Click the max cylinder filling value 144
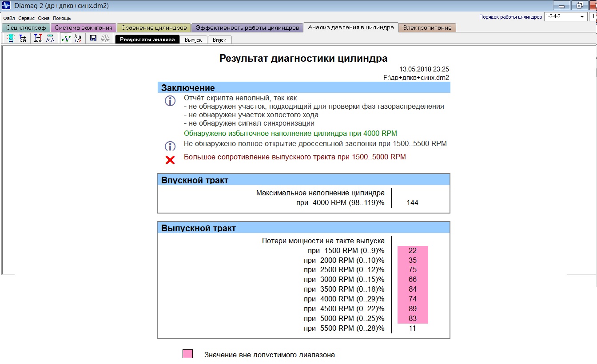The image size is (597, 364). 413,203
